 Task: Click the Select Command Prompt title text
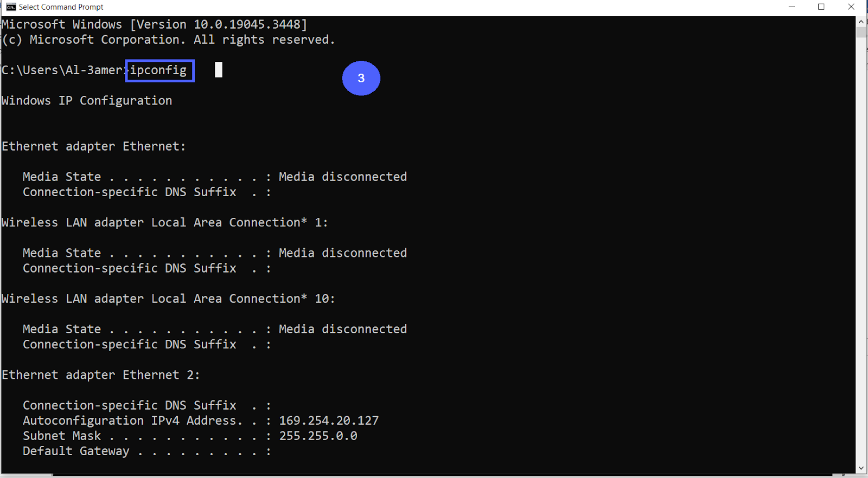61,7
